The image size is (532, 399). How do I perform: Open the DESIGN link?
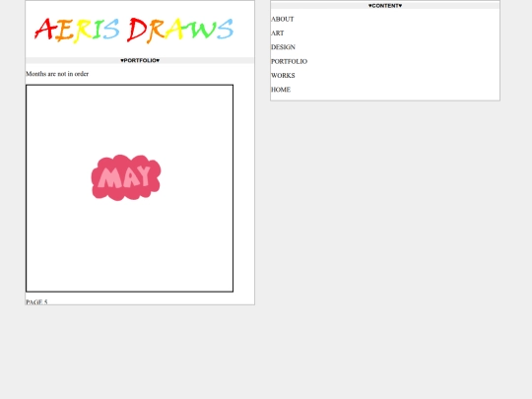pyautogui.click(x=283, y=47)
